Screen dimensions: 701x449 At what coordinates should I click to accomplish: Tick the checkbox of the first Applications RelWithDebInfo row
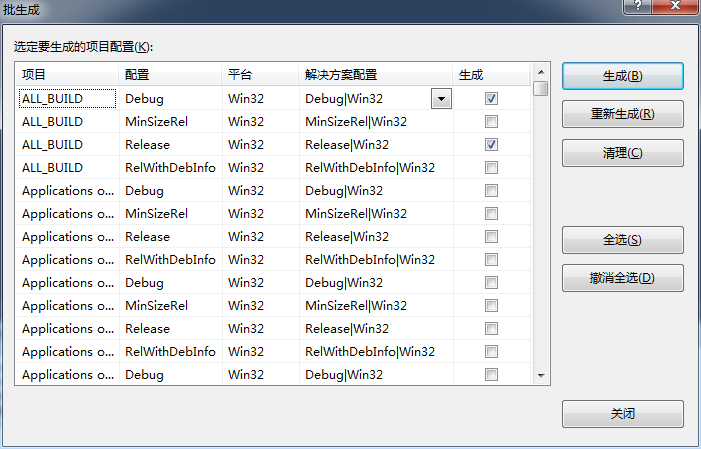pyautogui.click(x=491, y=260)
